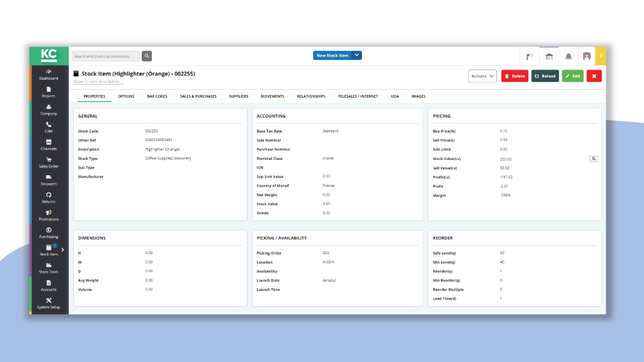644x362 pixels.
Task: Open Dashboard in the sidebar
Action: [48, 75]
